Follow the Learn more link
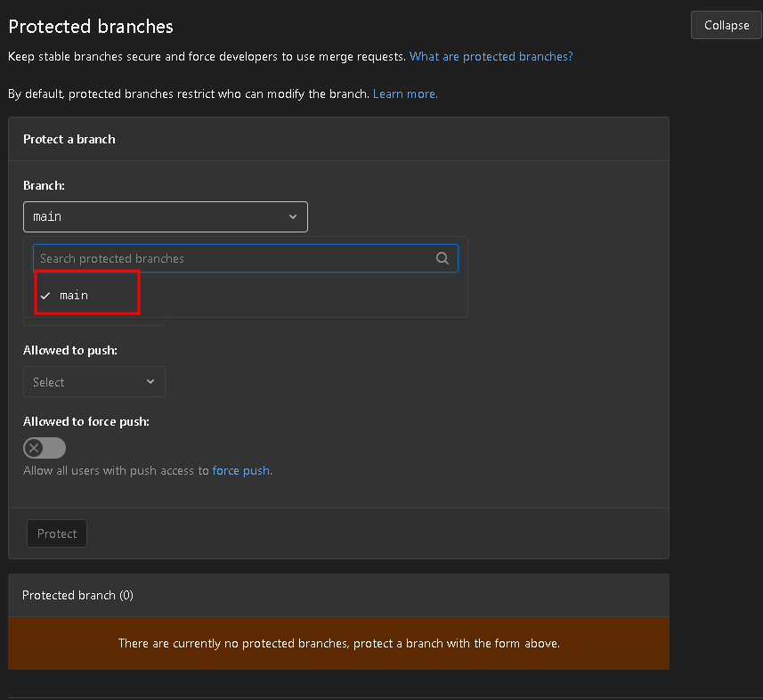This screenshot has width=763, height=700. (x=405, y=94)
